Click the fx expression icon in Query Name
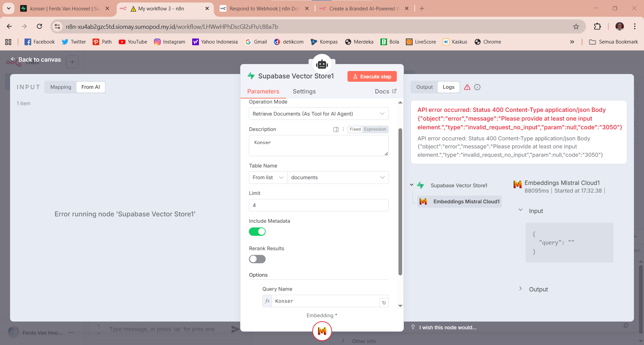Viewport: 644px width, 345px height. (267, 301)
